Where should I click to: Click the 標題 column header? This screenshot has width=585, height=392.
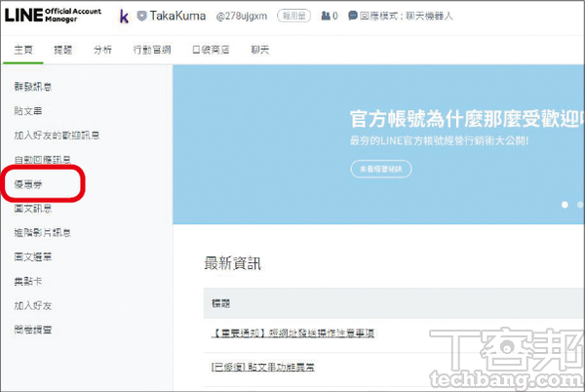pos(221,303)
